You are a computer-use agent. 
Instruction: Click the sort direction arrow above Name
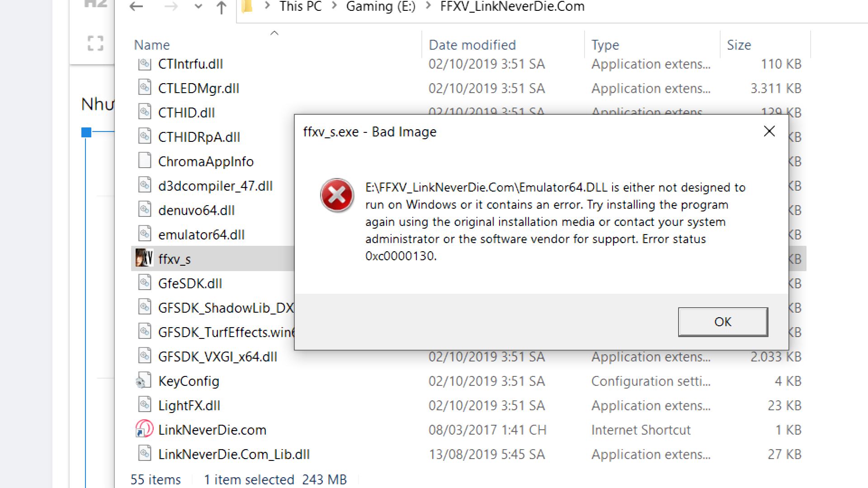(274, 33)
